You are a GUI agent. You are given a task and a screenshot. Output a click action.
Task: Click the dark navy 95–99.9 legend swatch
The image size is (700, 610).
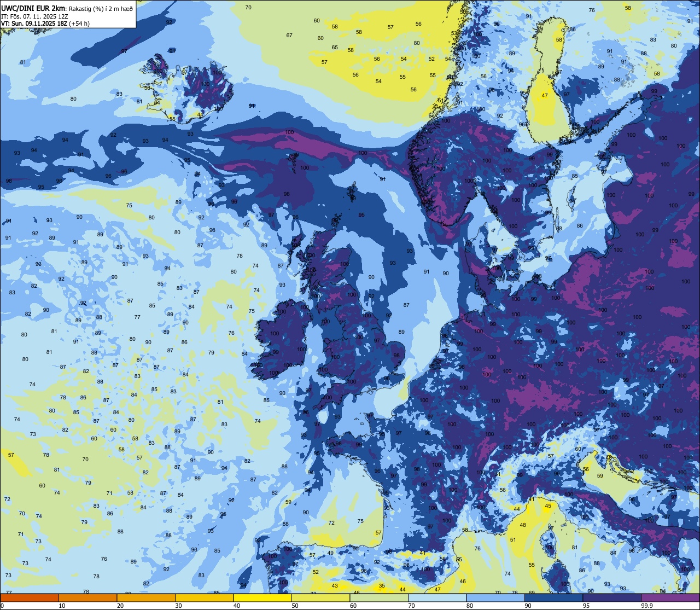point(612,597)
